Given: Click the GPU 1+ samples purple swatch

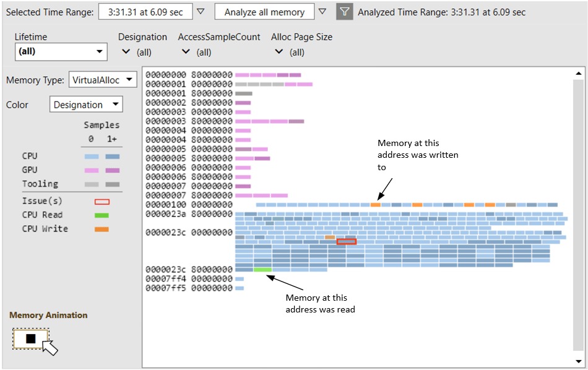Looking at the screenshot, I should point(113,170).
